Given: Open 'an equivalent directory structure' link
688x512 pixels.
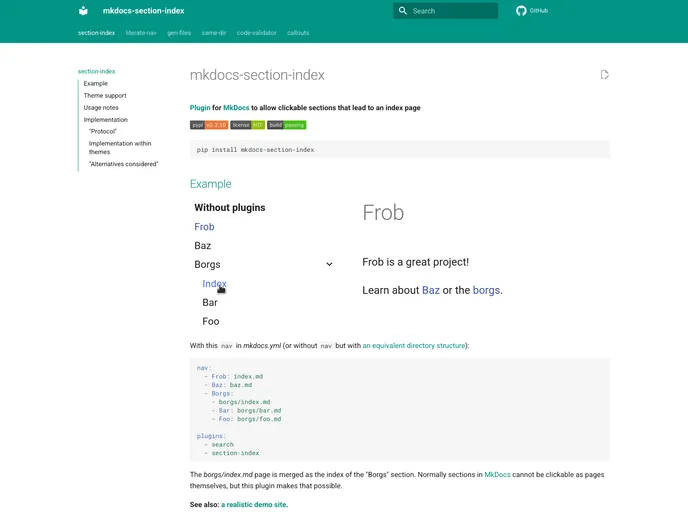Looking at the screenshot, I should [x=414, y=346].
